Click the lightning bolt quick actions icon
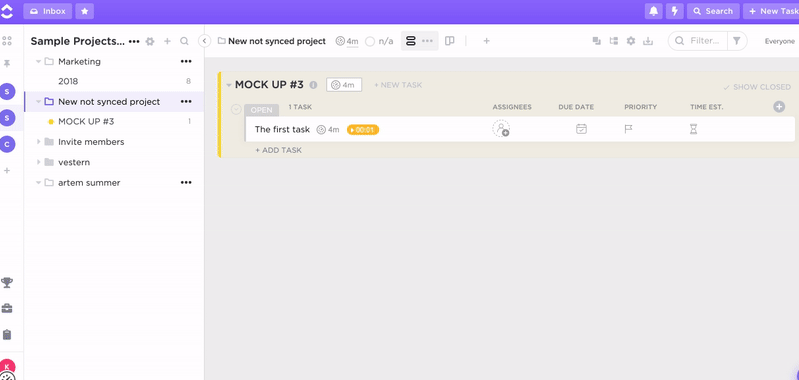The height and width of the screenshot is (380, 799). point(675,11)
